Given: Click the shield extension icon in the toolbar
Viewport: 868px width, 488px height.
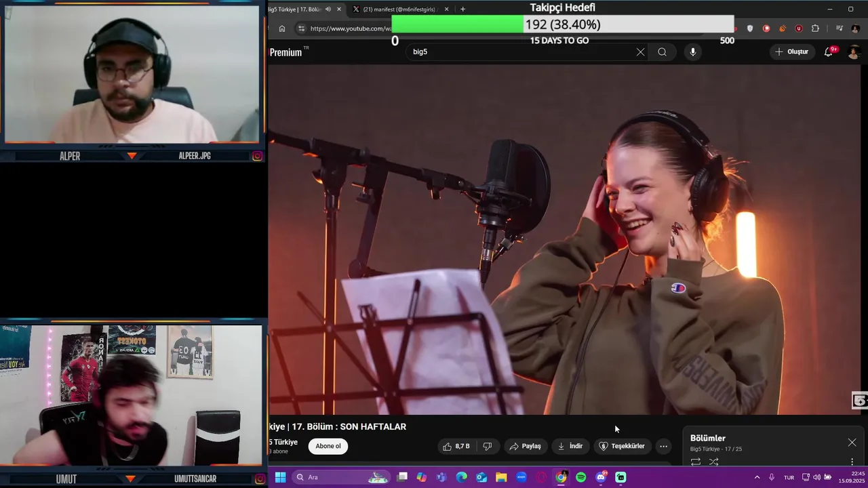Looking at the screenshot, I should point(750,28).
